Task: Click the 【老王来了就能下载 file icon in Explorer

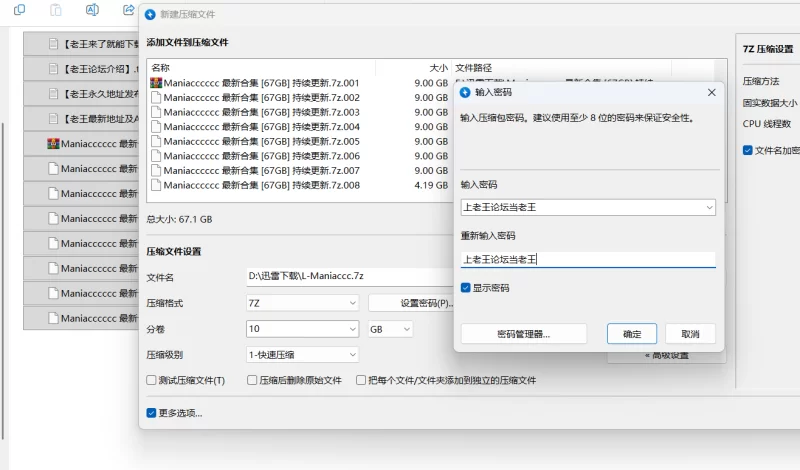Action: [x=53, y=44]
